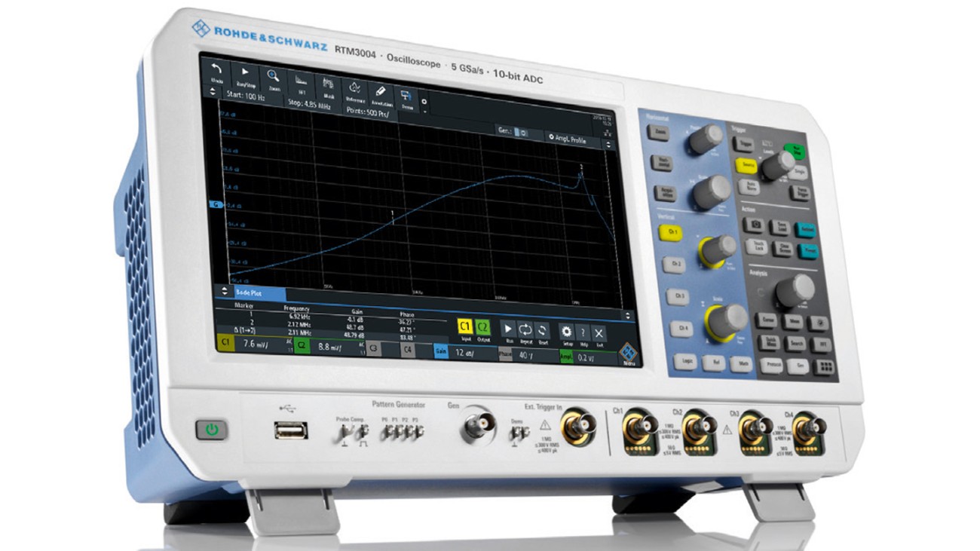Tap the Bode plot Run play icon
Screen dimensions: 980x551
[508, 330]
